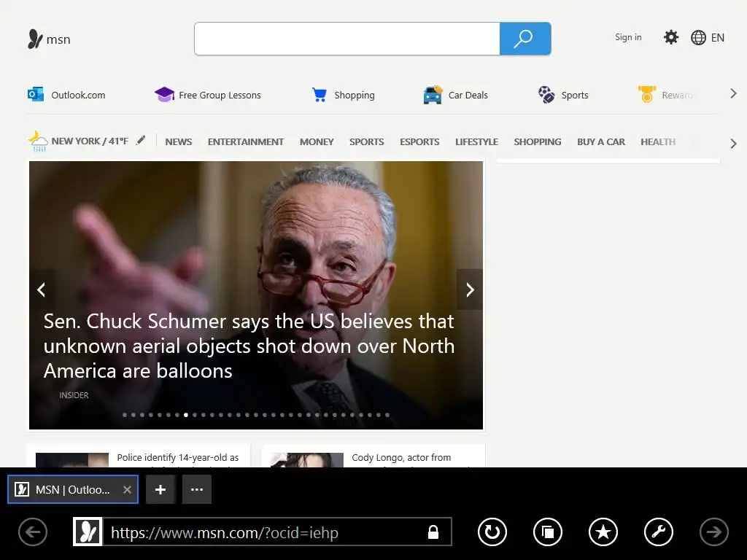Click the blue search magnifier button
Image resolution: width=747 pixels, height=560 pixels.
click(x=525, y=39)
